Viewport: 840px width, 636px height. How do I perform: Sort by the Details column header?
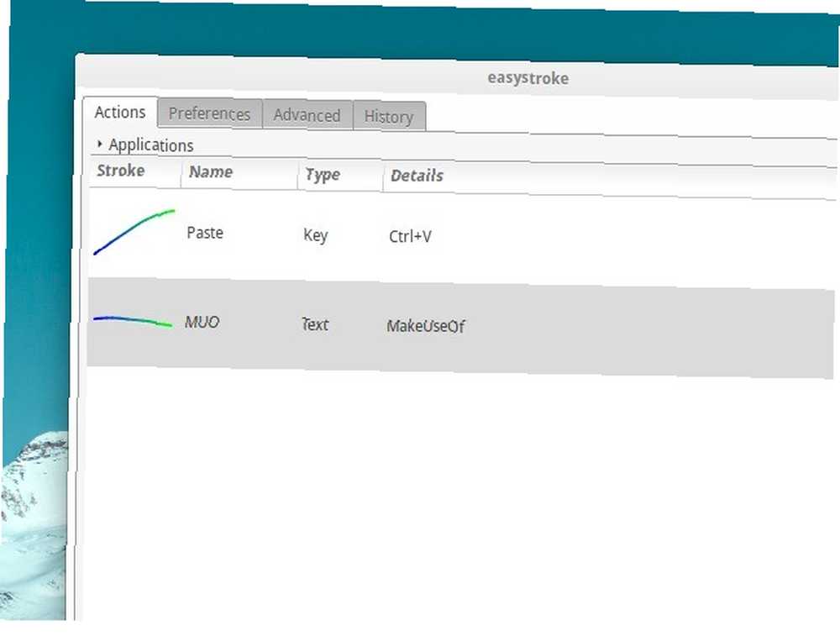[610, 180]
